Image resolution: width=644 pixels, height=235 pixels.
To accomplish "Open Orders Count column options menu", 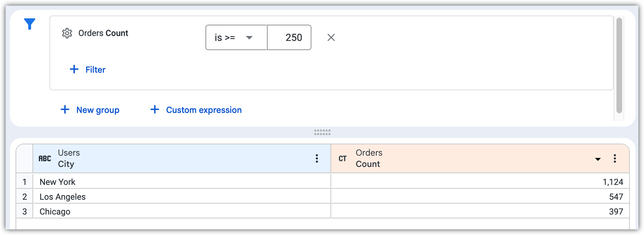I will tap(615, 158).
